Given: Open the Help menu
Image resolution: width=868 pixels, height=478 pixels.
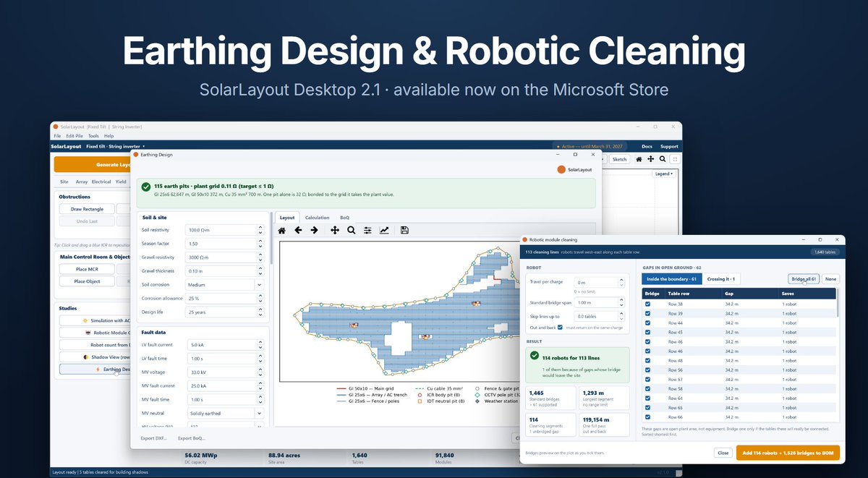Looking at the screenshot, I should point(109,136).
